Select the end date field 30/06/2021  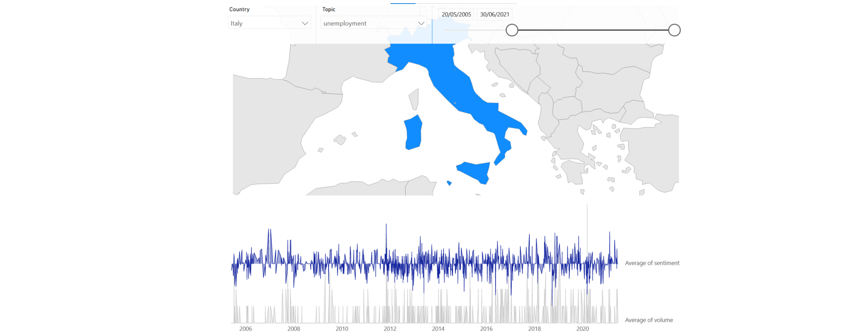tap(495, 14)
